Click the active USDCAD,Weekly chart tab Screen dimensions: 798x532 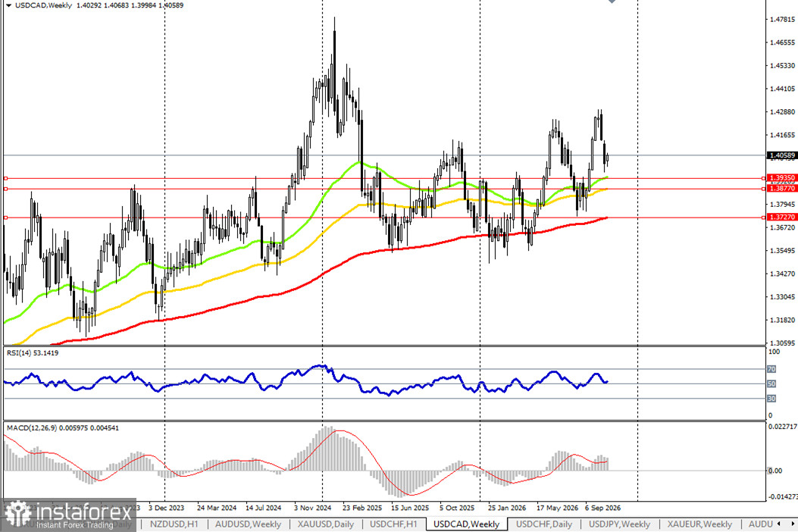coord(466,524)
